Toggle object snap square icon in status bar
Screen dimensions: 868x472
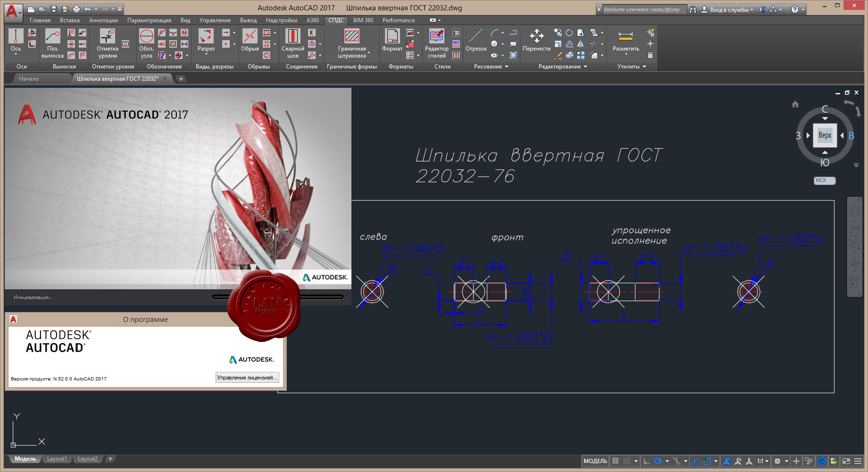[x=707, y=461]
